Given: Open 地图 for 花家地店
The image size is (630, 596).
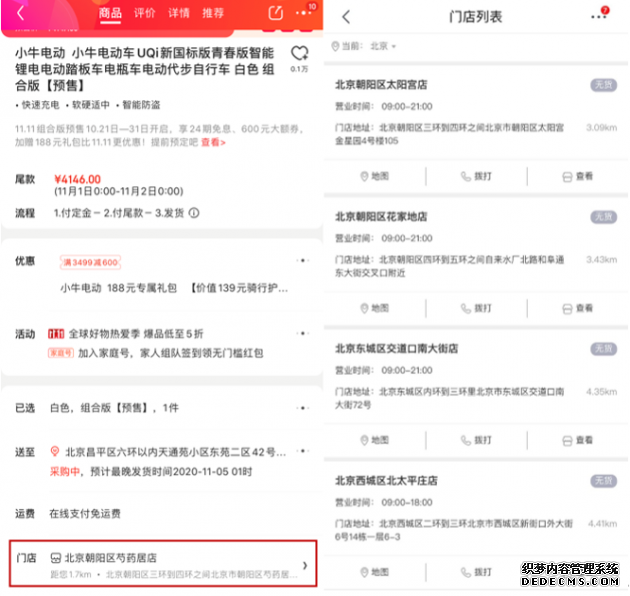Looking at the screenshot, I should (374, 308).
